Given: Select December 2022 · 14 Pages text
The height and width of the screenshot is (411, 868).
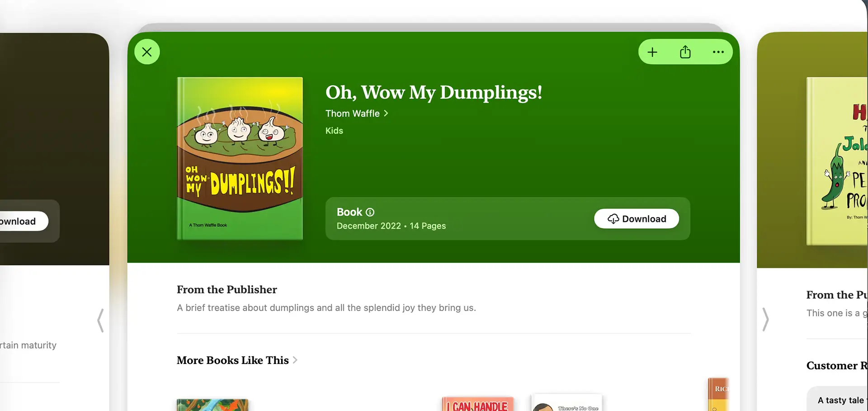Looking at the screenshot, I should tap(391, 226).
